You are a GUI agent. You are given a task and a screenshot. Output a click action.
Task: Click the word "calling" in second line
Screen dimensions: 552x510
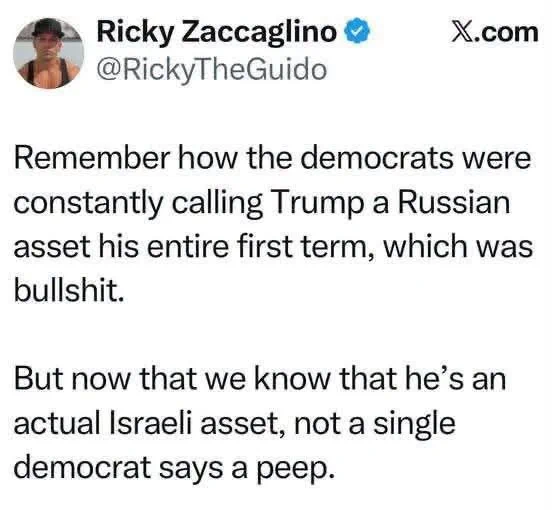(x=218, y=206)
